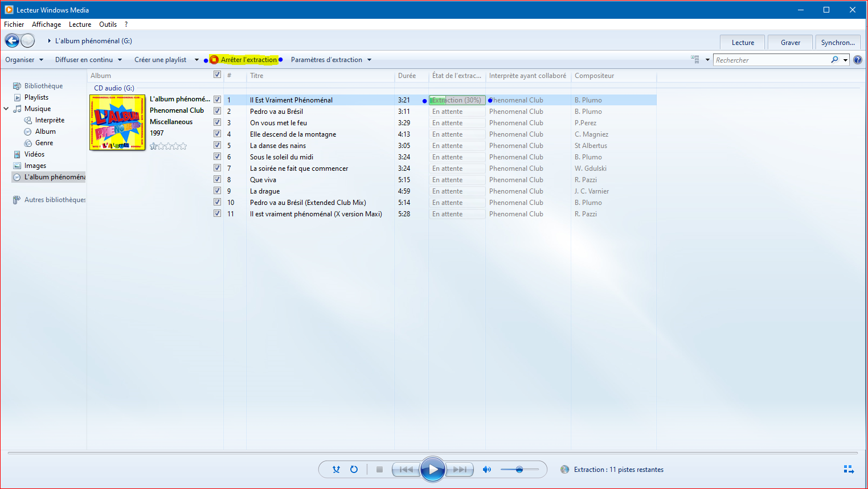Open Diffuser en continu dropdown
This screenshot has height=489, width=868.
tap(88, 60)
